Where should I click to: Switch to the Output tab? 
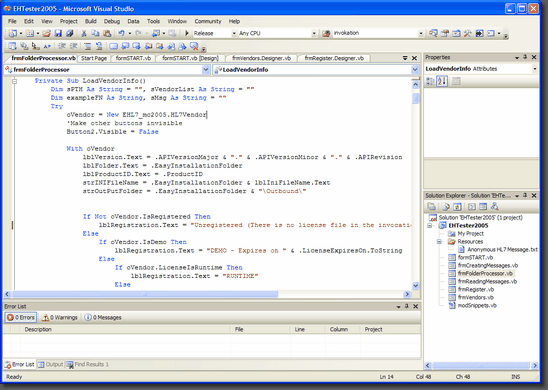pos(50,364)
